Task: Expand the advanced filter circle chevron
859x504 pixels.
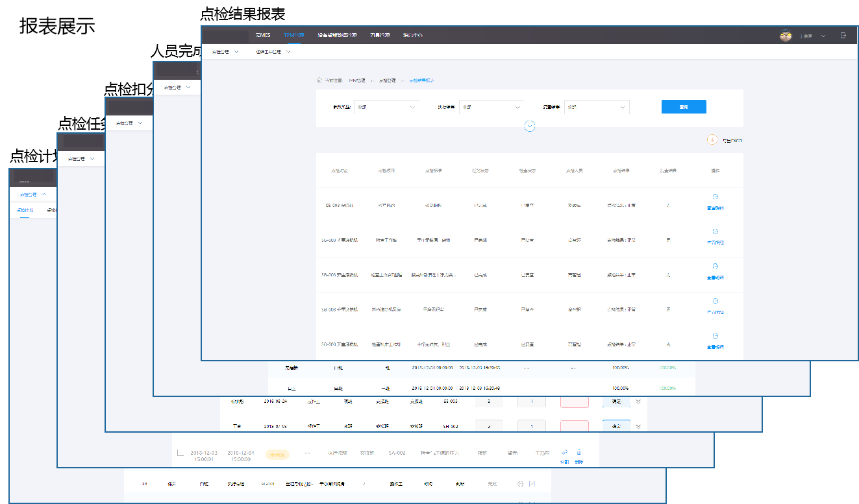Action: click(x=529, y=126)
